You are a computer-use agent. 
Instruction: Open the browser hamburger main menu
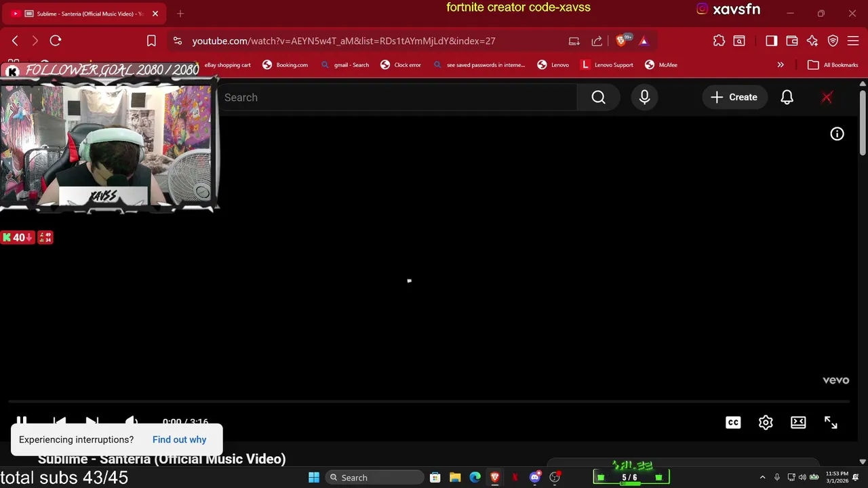(853, 41)
